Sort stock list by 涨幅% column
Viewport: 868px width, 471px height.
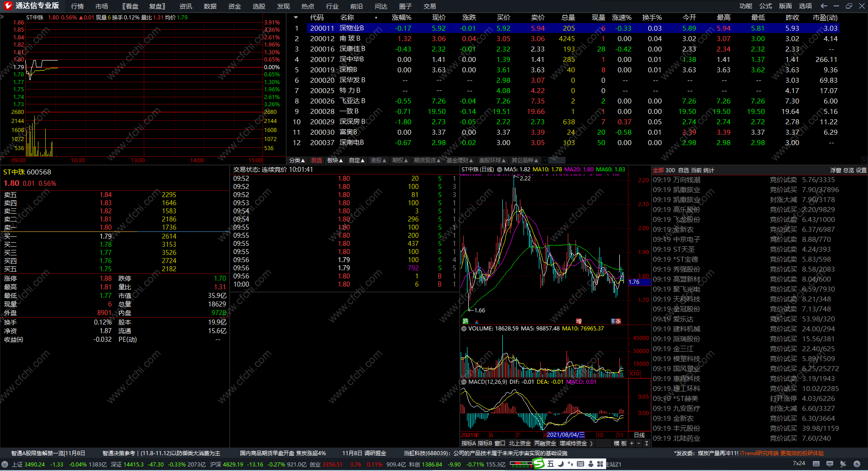401,18
